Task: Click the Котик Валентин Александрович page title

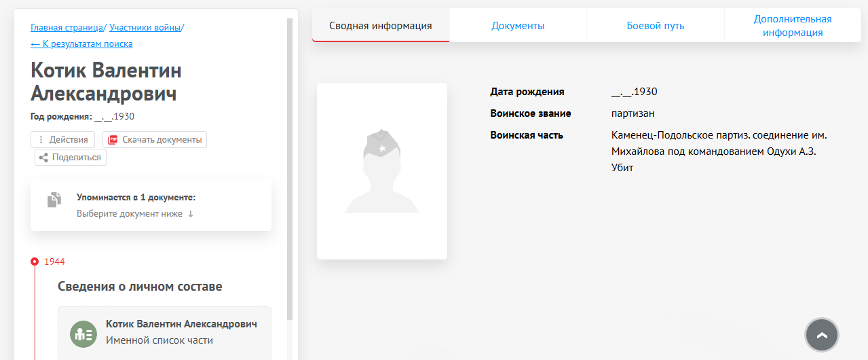Action: pyautogui.click(x=106, y=82)
